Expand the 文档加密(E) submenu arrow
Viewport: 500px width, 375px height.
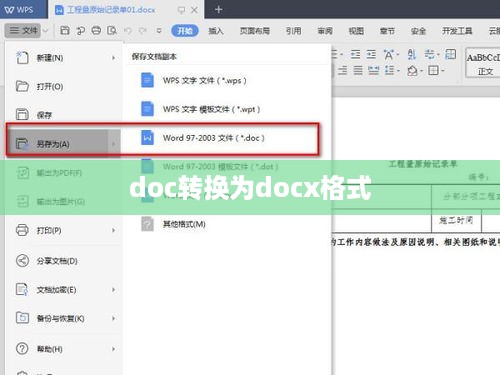[114, 290]
